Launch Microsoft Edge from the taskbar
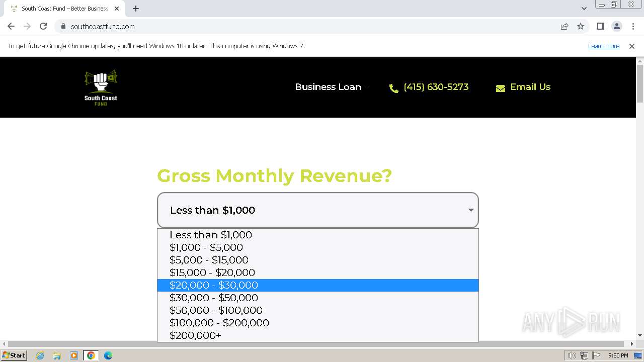 point(108,355)
